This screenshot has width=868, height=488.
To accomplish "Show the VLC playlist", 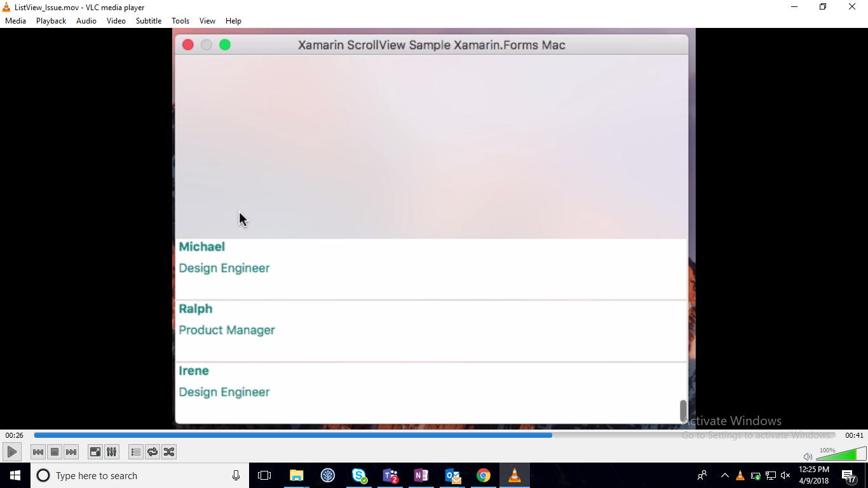I will point(135,452).
